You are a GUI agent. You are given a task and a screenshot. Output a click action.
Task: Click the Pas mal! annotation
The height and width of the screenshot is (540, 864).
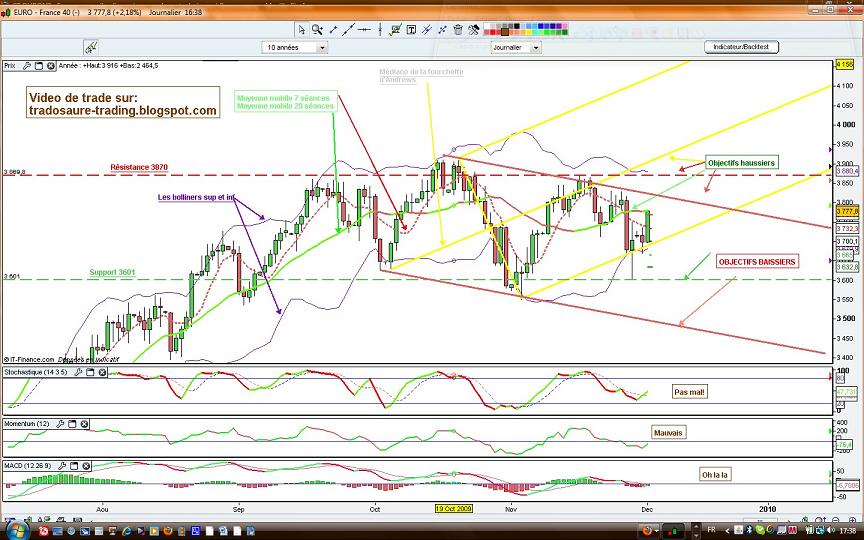[x=689, y=392]
